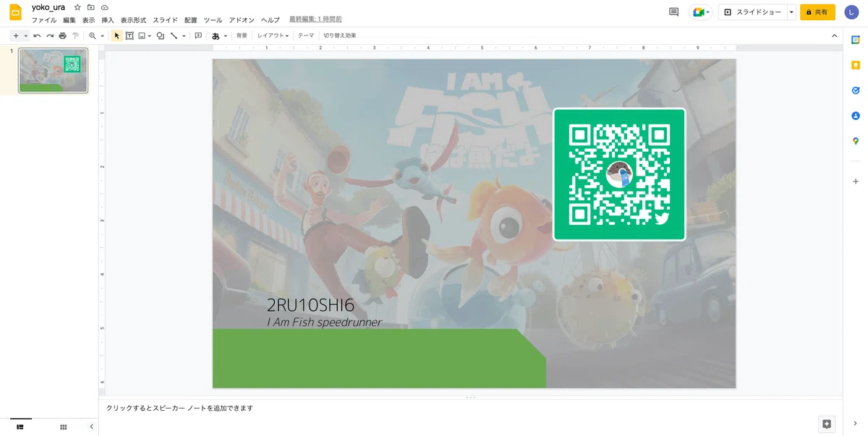Open Google Tasks side panel
This screenshot has height=436, width=868.
point(856,90)
